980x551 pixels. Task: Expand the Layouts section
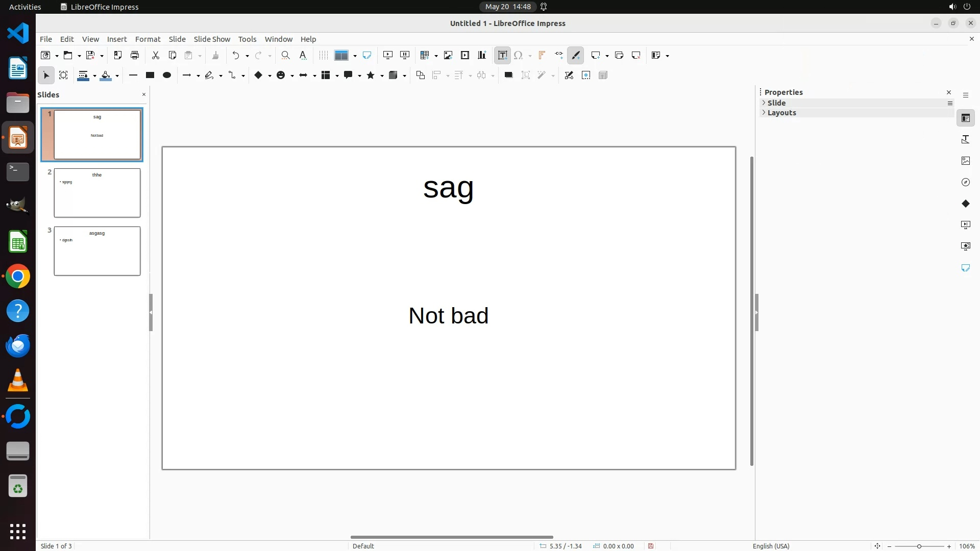tap(781, 113)
